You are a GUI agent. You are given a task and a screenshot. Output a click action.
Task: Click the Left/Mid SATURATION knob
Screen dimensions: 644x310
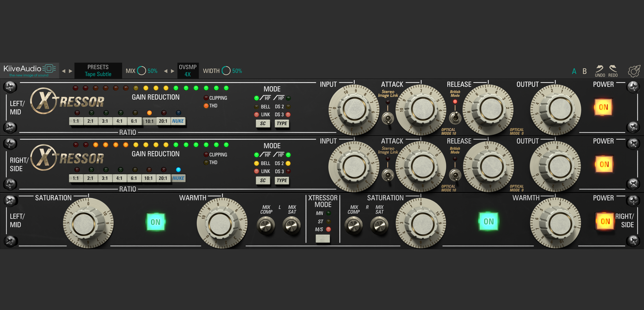[88, 223]
